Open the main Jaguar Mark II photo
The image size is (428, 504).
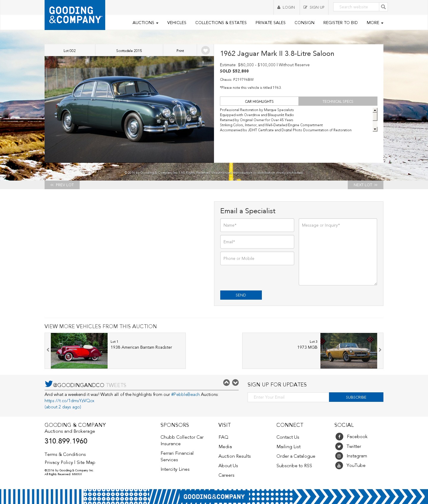129,109
